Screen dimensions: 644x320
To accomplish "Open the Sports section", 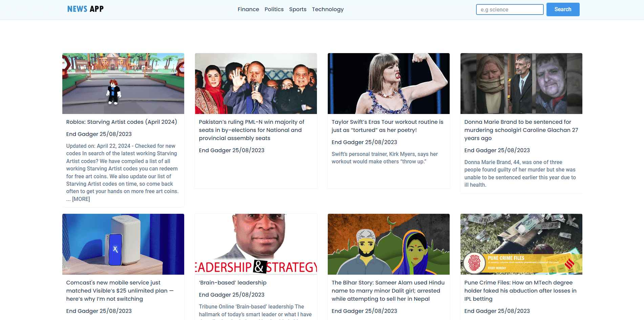I will 298,9.
